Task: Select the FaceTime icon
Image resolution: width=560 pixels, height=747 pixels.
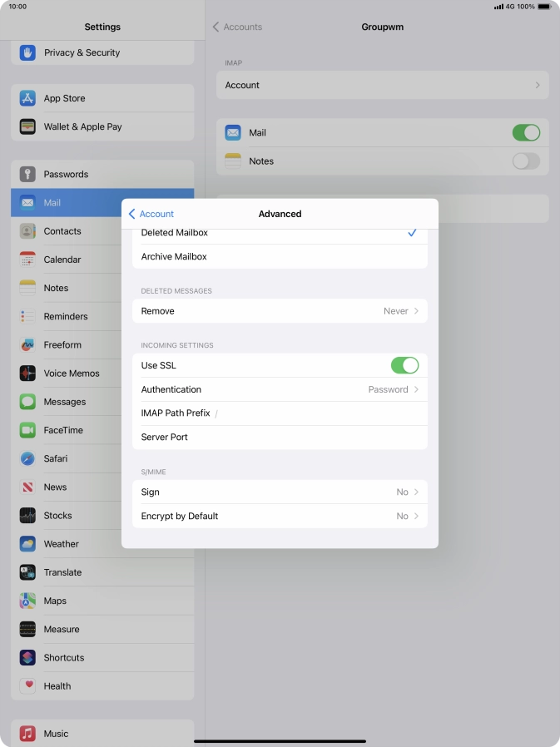Action: 28,430
